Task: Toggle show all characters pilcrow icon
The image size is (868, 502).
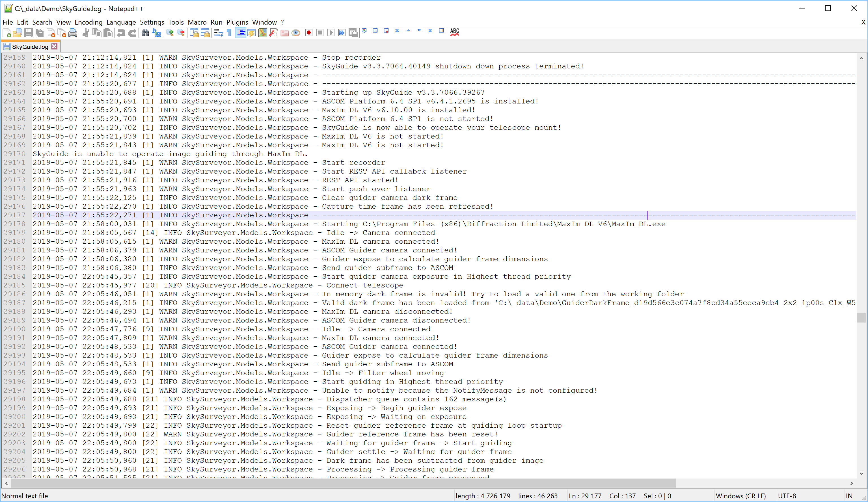Action: [x=229, y=33]
